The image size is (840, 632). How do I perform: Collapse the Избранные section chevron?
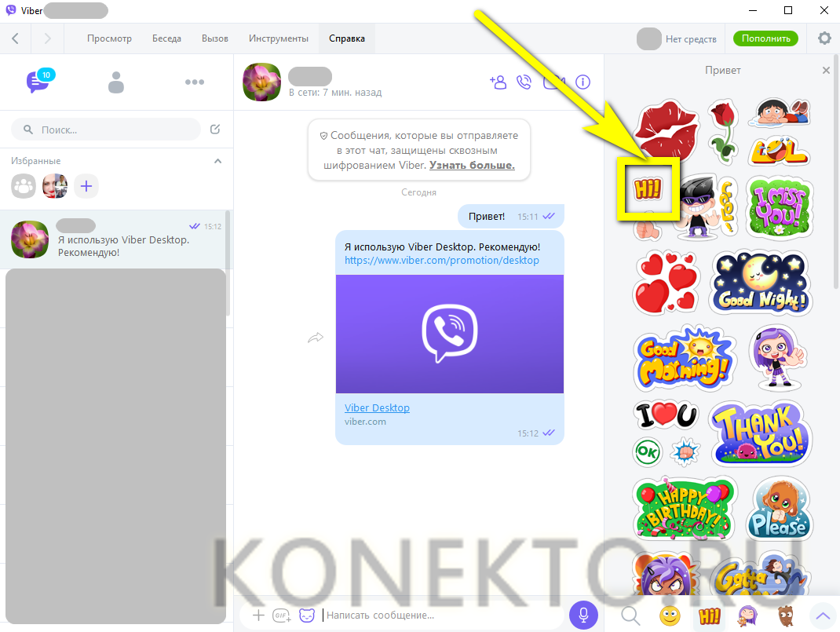click(x=217, y=161)
